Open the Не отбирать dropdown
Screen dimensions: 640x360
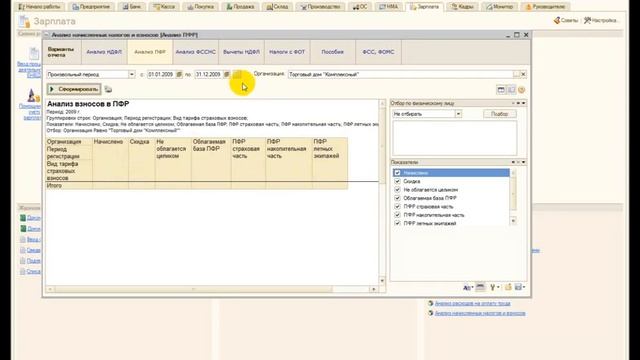(x=458, y=114)
